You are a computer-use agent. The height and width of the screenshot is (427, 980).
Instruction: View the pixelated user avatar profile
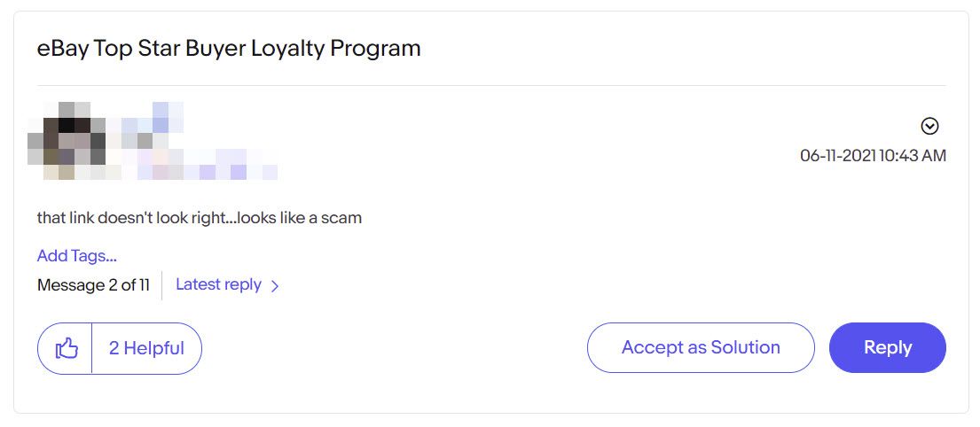(67, 141)
